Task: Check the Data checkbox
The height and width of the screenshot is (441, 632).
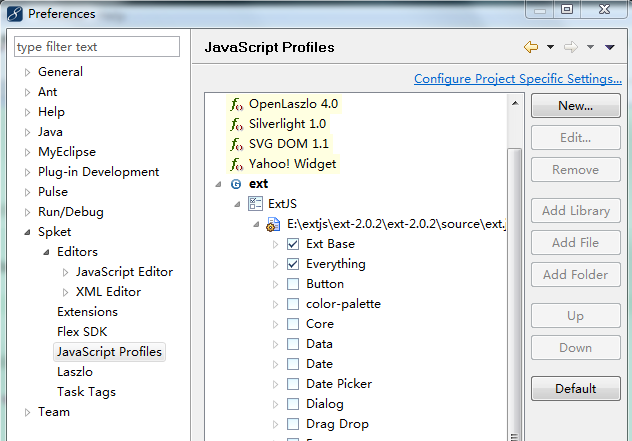Action: point(293,344)
